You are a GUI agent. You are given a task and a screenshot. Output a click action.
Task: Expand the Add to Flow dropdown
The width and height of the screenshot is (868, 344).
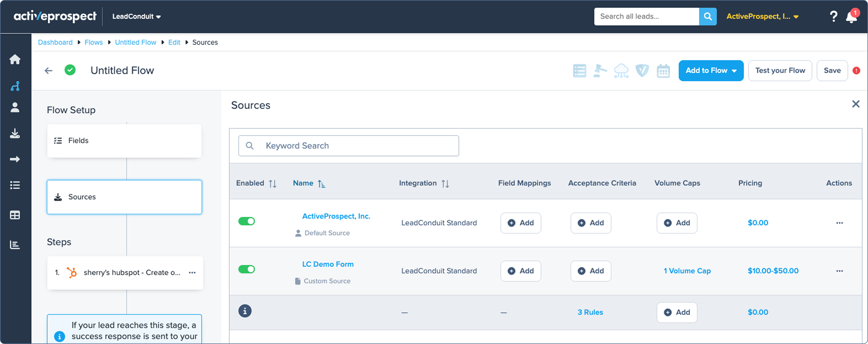click(x=711, y=71)
